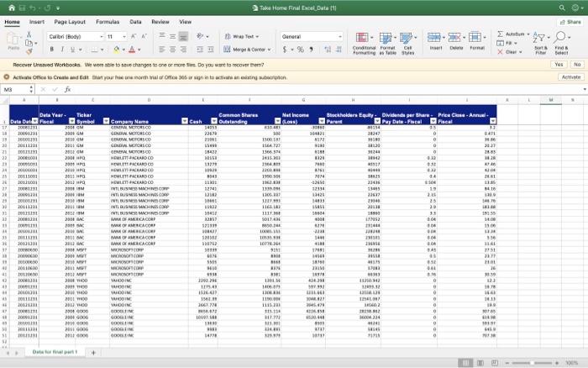Click the Share button
Screen dimensions: 588x368
tap(570, 22)
